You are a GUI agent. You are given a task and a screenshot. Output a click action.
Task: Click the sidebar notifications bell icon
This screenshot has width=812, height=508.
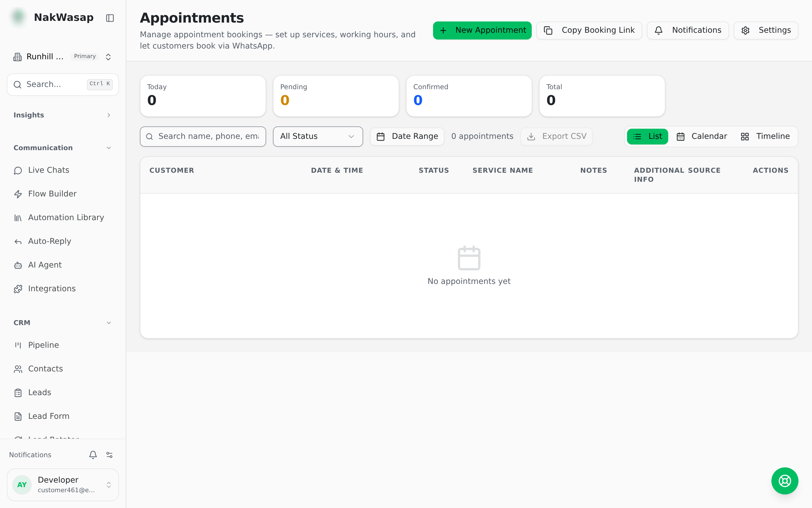93,455
